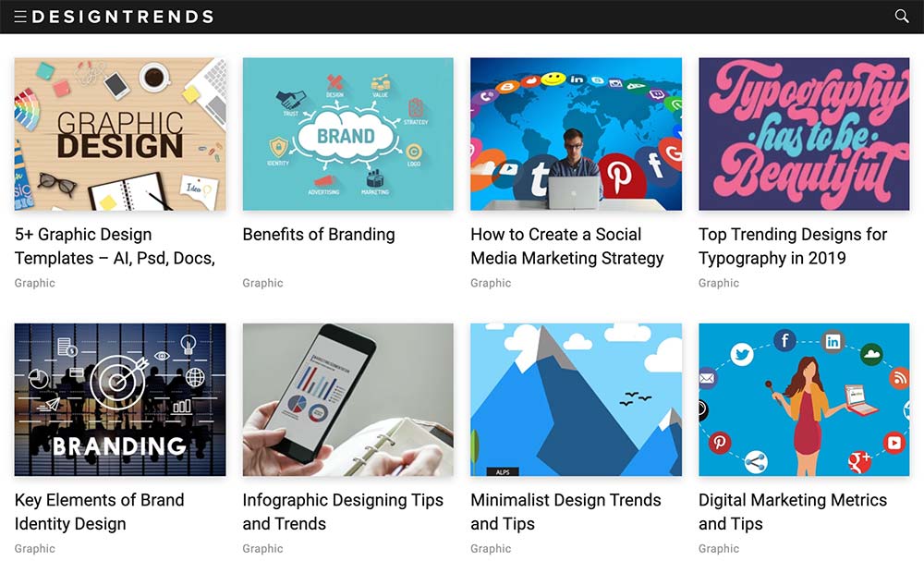
Task: Open 'How to Create a Social Media Marketing Strategy'
Action: click(x=567, y=247)
